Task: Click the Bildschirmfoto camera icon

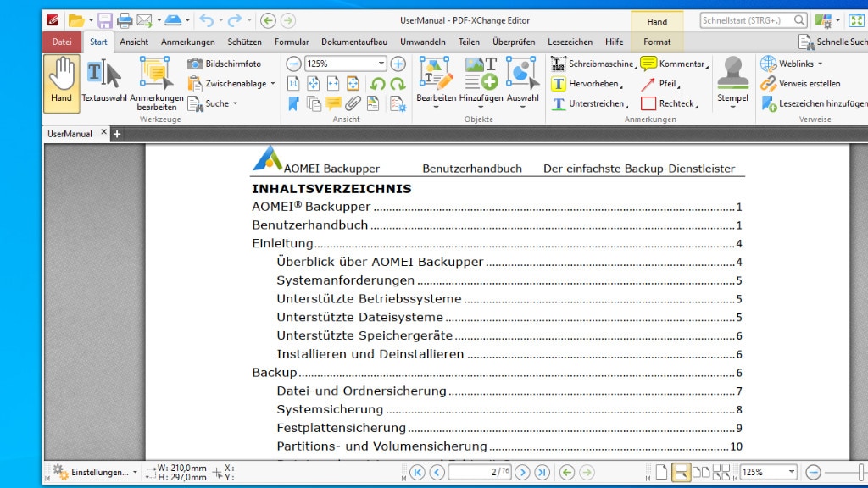Action: 196,64
